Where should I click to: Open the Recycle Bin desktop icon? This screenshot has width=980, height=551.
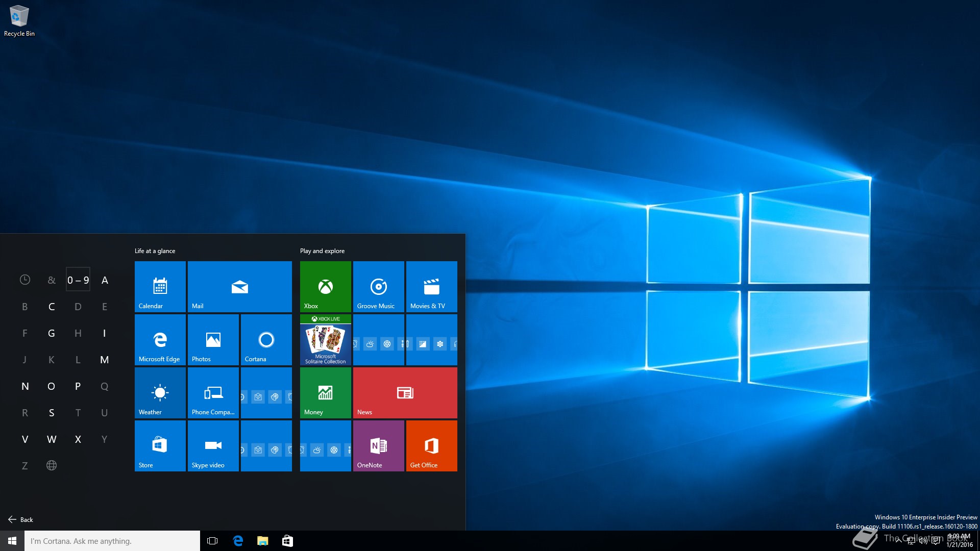click(19, 20)
